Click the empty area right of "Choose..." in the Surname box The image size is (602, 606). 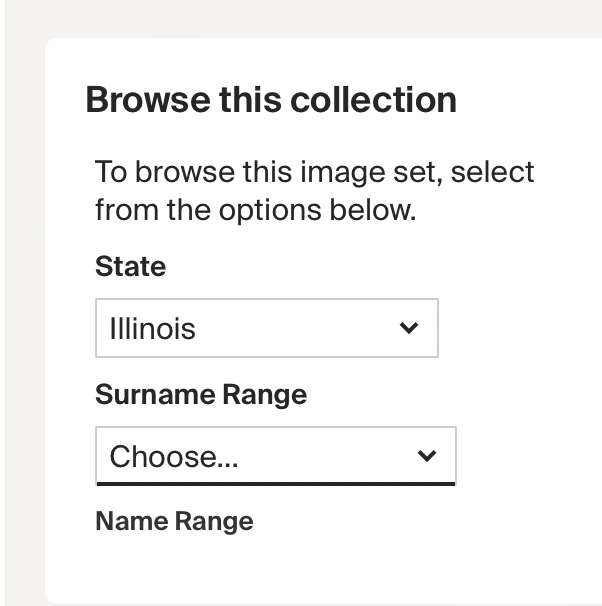coord(330,456)
